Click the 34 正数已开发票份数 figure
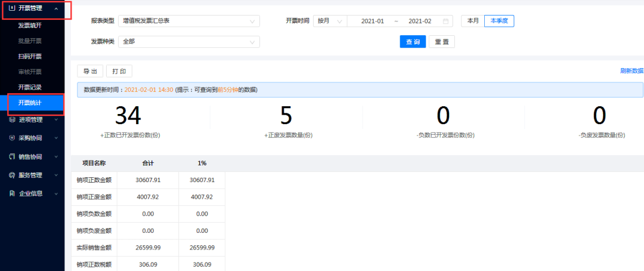The image size is (644, 271). [128, 116]
